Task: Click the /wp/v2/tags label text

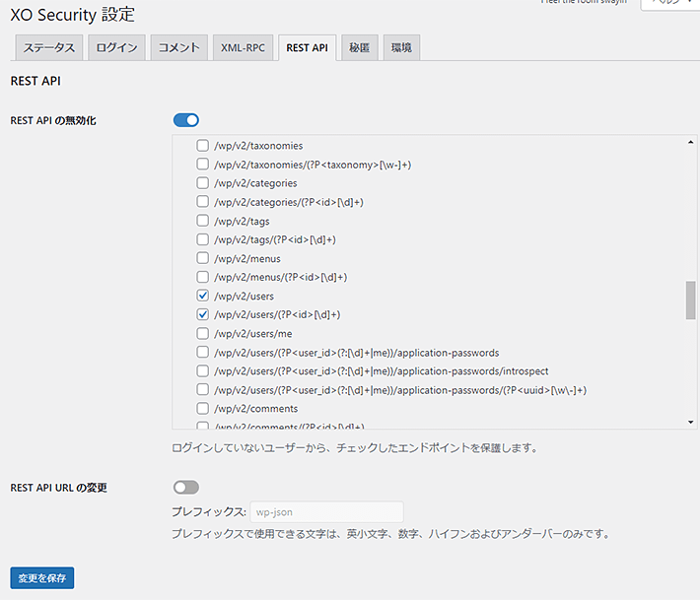Action: (242, 222)
